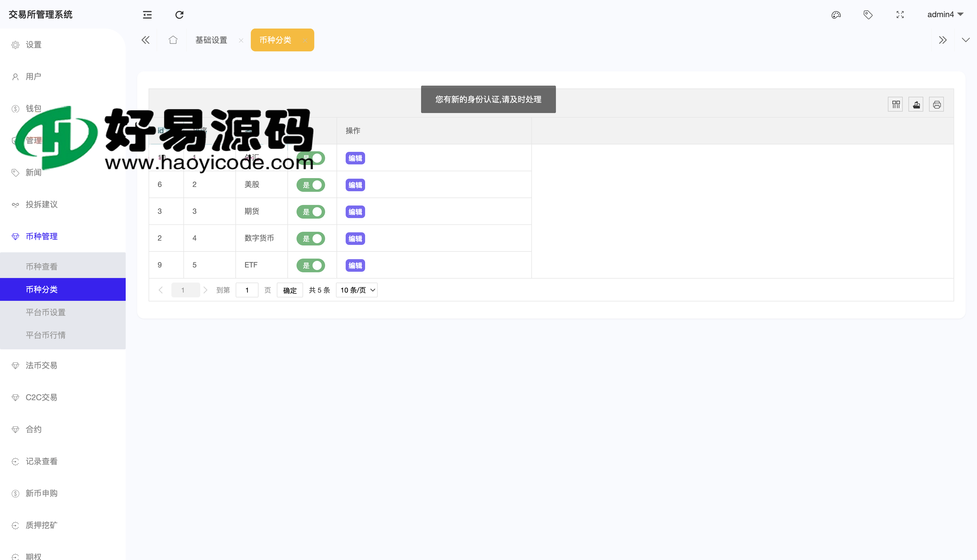This screenshot has width=977, height=560.
Task: Click the 编辑 button for 数字货币
Action: [355, 238]
